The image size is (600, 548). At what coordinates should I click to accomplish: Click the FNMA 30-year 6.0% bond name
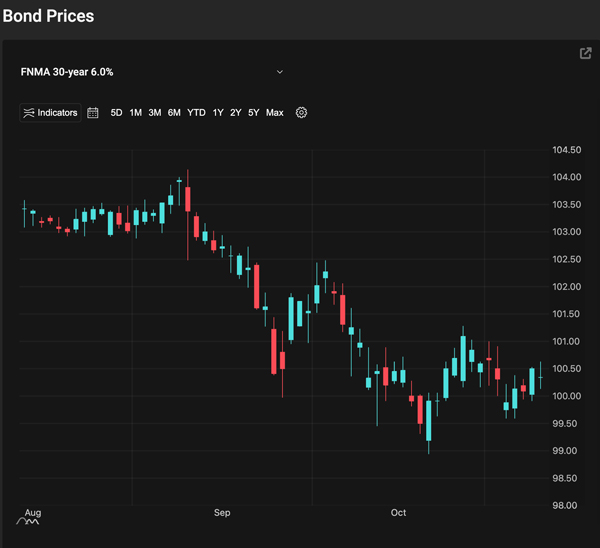pos(67,72)
